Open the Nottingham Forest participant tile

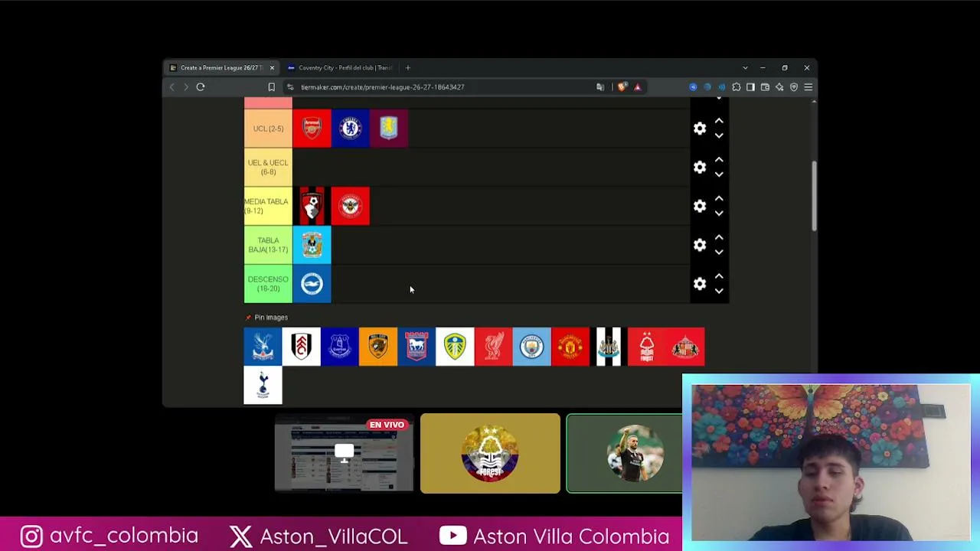click(490, 453)
